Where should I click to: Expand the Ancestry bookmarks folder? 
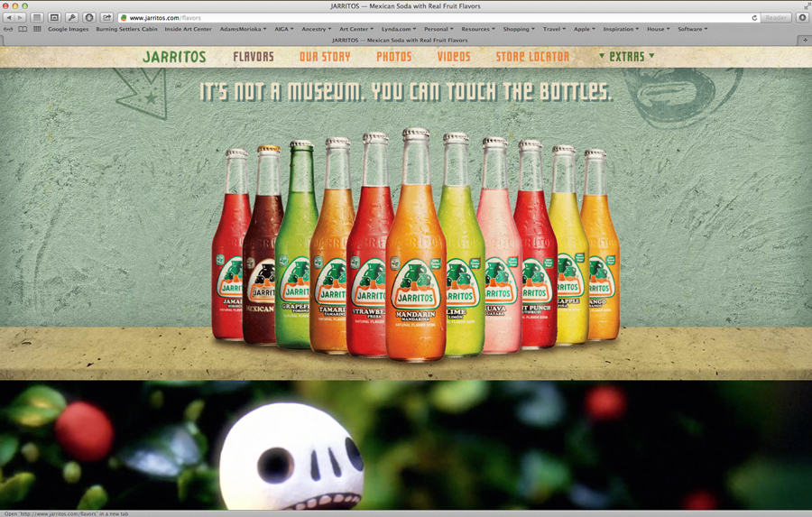[317, 29]
